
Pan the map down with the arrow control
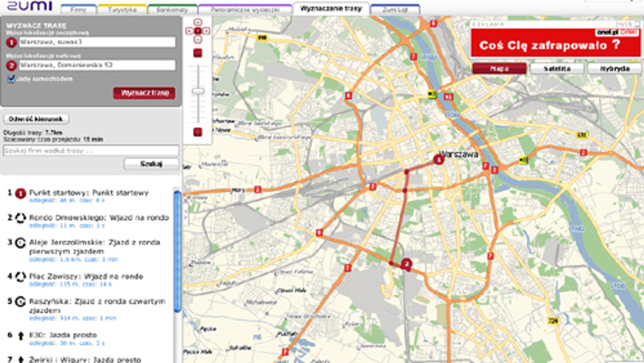coord(198,40)
